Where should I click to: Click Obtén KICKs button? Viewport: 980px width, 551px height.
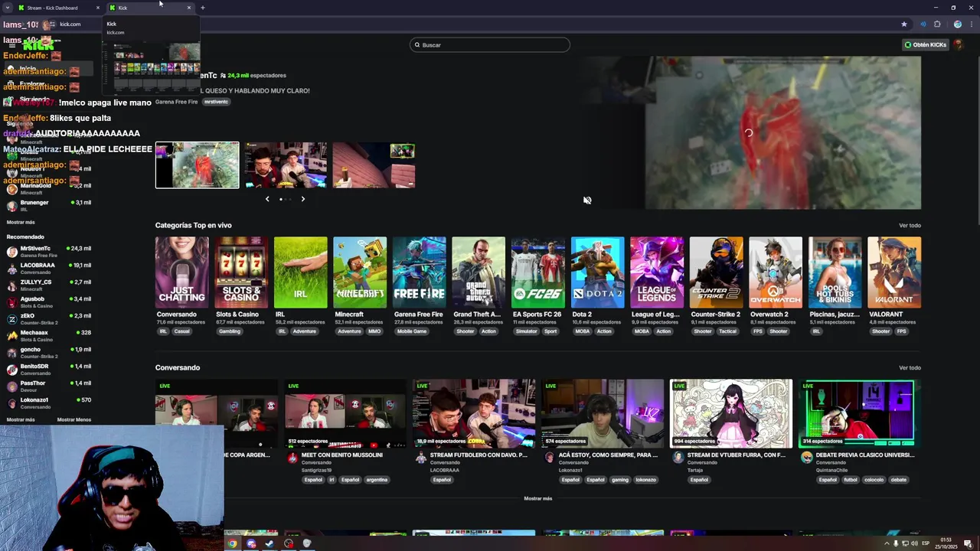pyautogui.click(x=925, y=45)
